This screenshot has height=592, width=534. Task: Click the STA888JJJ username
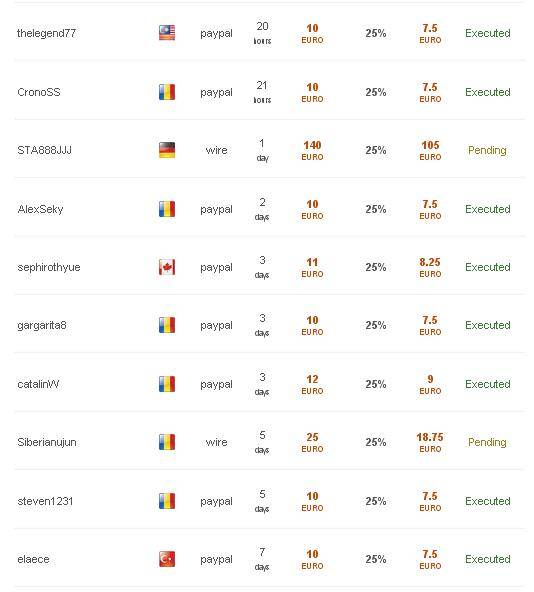pos(45,150)
